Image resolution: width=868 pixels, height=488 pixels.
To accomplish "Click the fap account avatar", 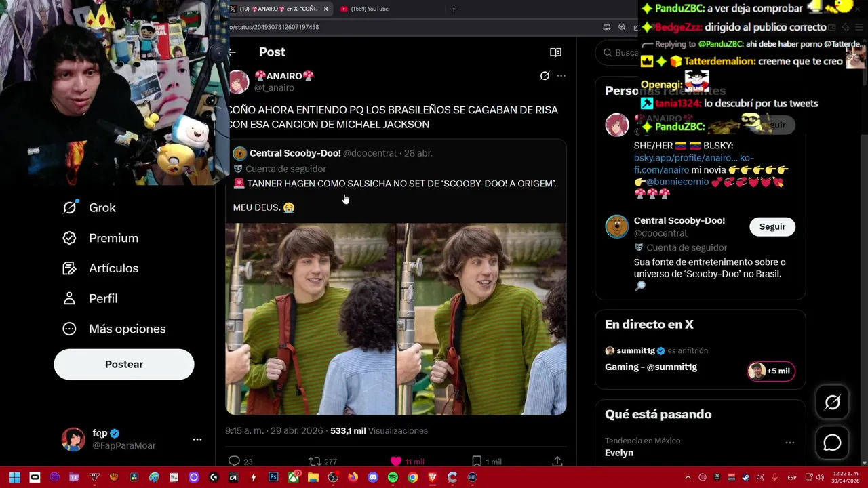I will (73, 439).
